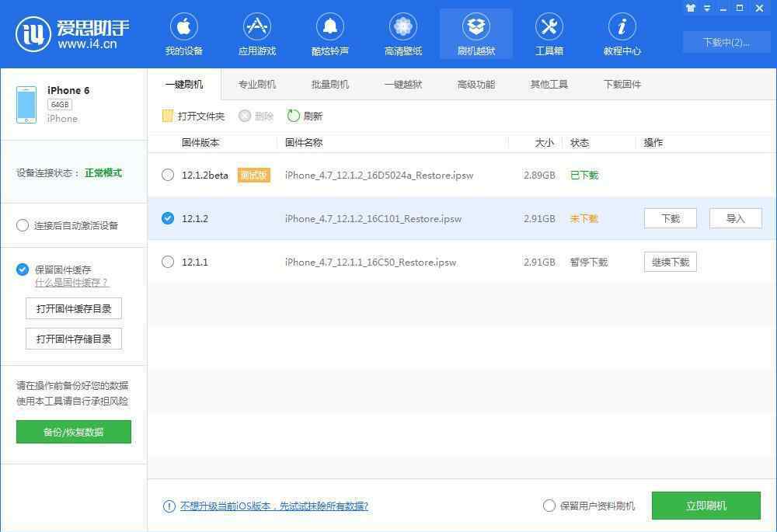This screenshot has height=532, width=777.
Task: Open the title bar dropdown menu arrow
Action: coord(707,8)
